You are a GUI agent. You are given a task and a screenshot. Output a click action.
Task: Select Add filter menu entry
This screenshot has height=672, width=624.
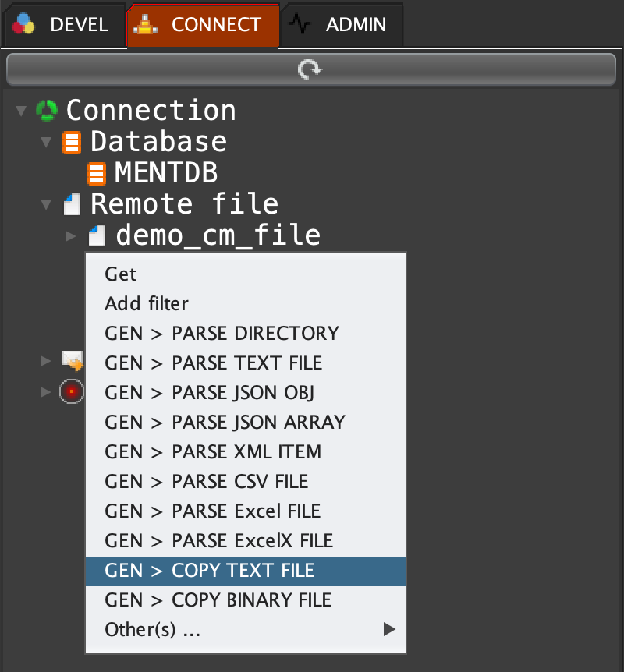tap(147, 303)
